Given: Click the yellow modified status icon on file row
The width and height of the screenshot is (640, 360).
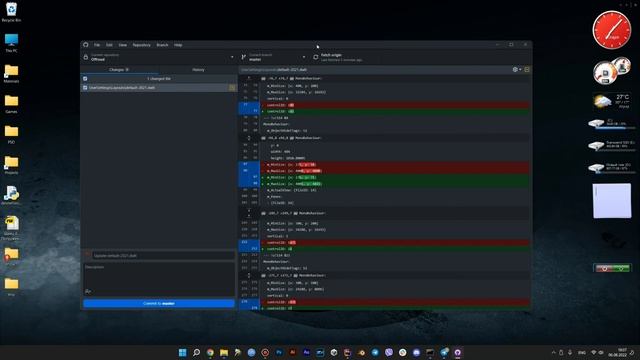Looking at the screenshot, I should click(232, 88).
